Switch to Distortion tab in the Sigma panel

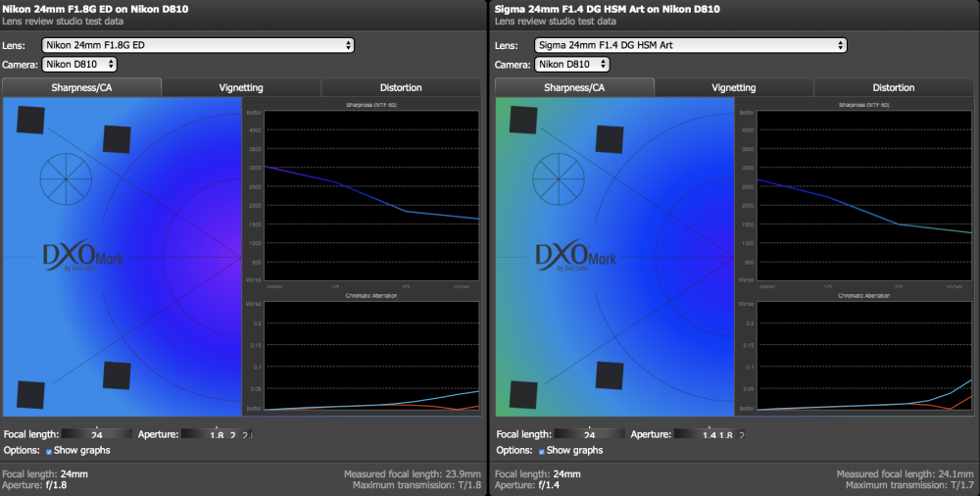point(893,87)
